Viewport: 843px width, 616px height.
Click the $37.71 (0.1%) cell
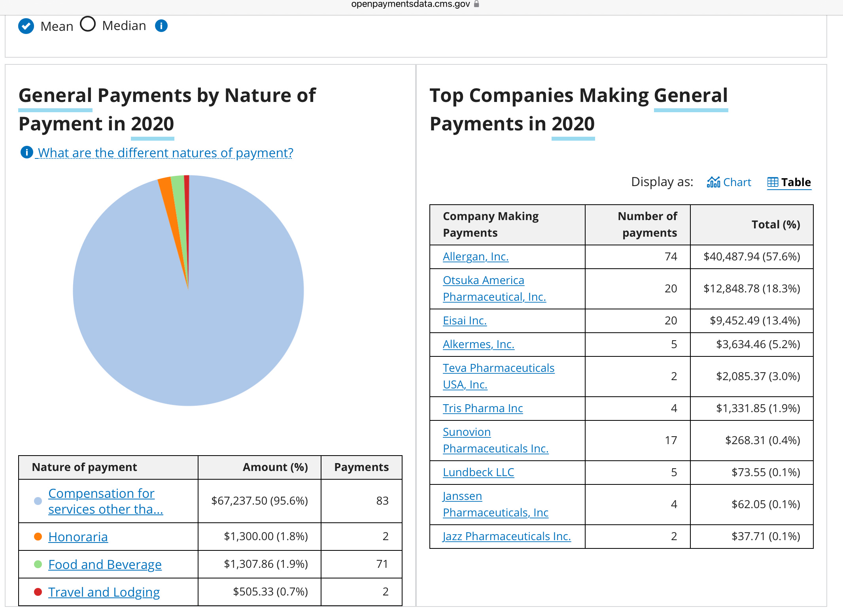tap(752, 537)
